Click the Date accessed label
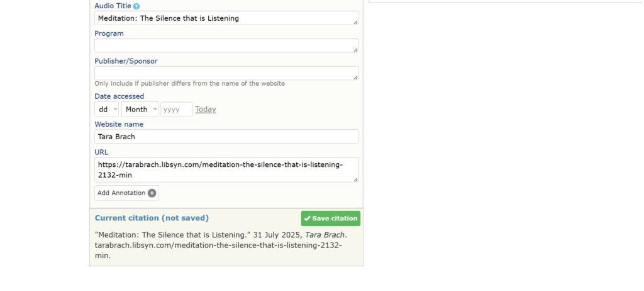The height and width of the screenshot is (291, 644). [119, 96]
